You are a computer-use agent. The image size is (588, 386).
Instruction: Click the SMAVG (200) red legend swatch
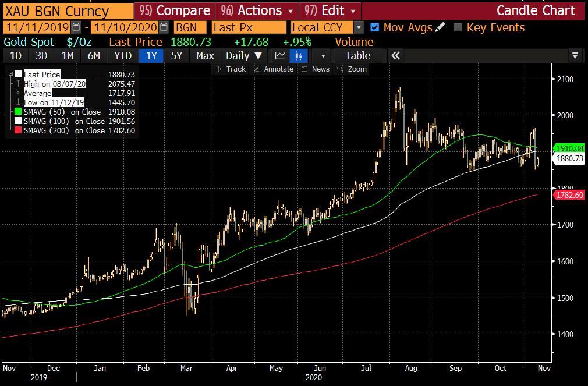click(x=18, y=130)
